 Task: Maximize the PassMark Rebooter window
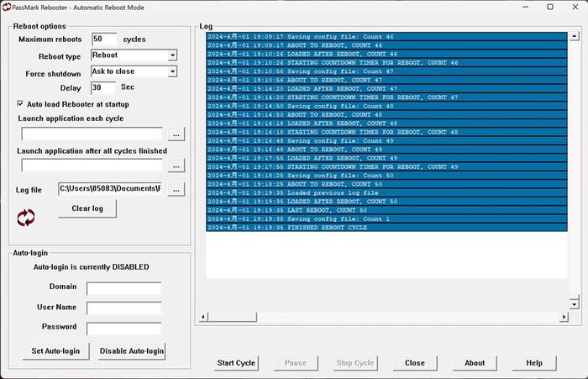550,7
